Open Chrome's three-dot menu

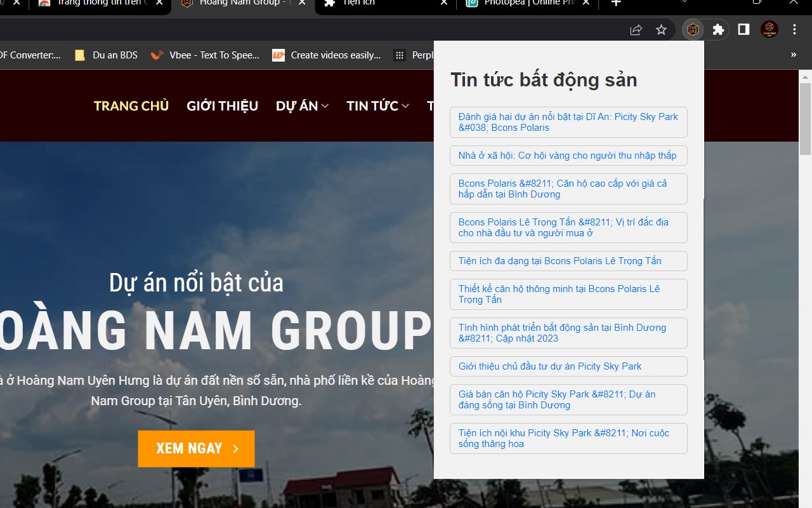point(794,29)
